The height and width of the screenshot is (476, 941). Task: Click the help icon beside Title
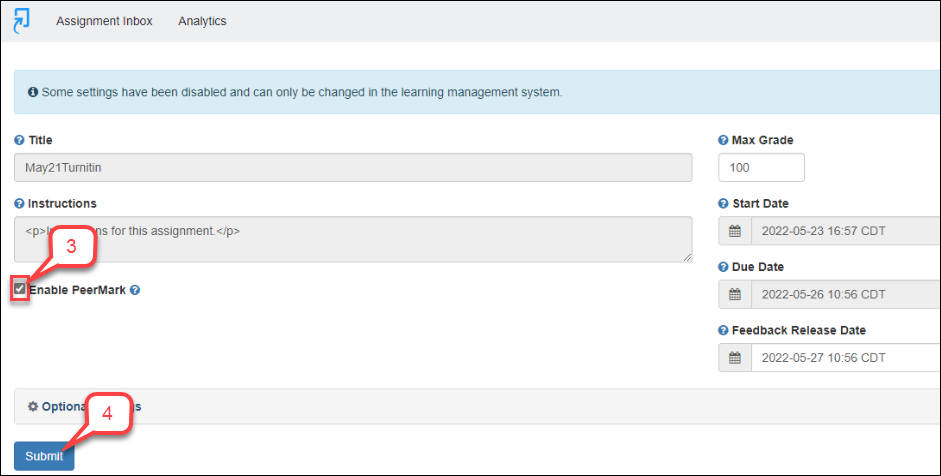pos(19,141)
